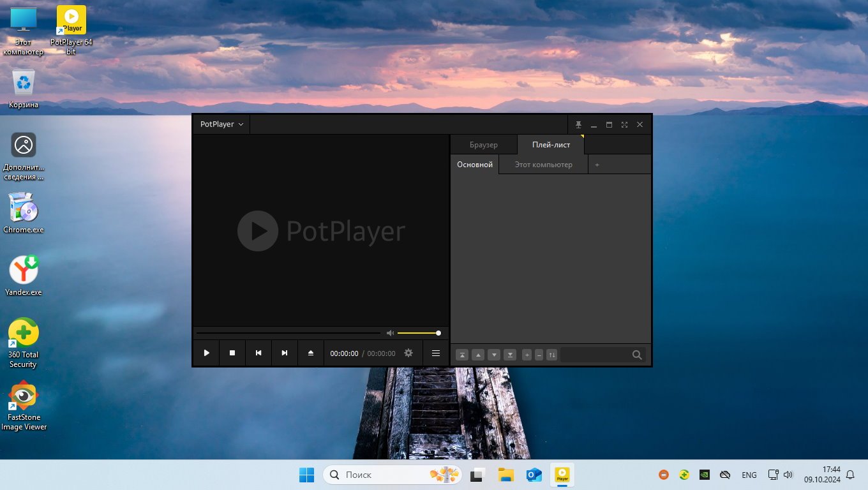The width and height of the screenshot is (868, 490).
Task: Open the gear settings control panel
Action: pyautogui.click(x=408, y=353)
